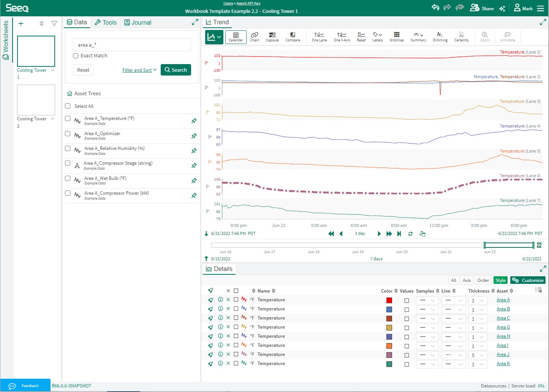
Task: Open the AI assistant sparkle icon
Action: coord(502,8)
